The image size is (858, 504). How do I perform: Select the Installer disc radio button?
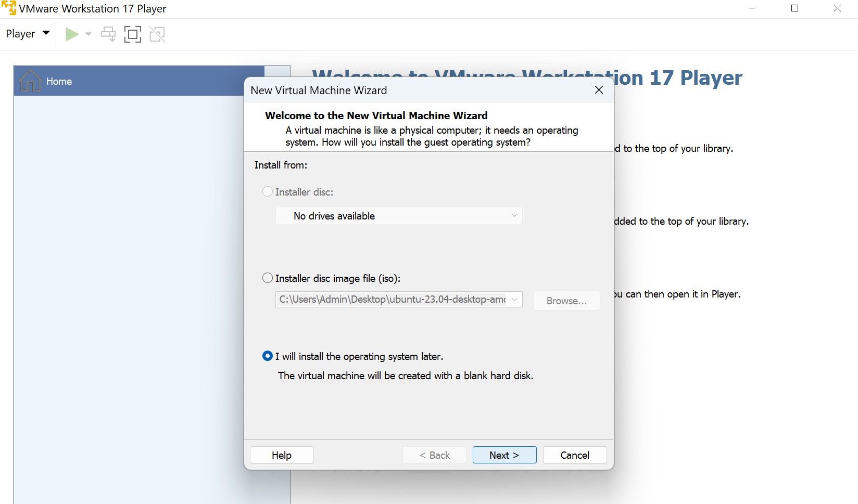click(268, 192)
